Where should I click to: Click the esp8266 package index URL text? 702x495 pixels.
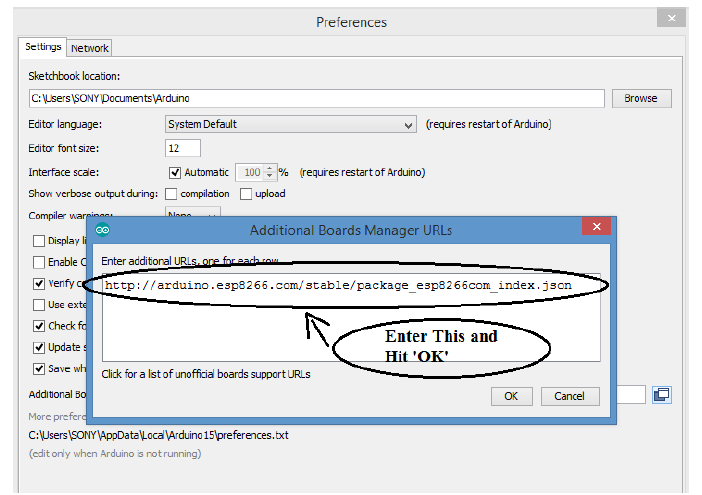338,285
